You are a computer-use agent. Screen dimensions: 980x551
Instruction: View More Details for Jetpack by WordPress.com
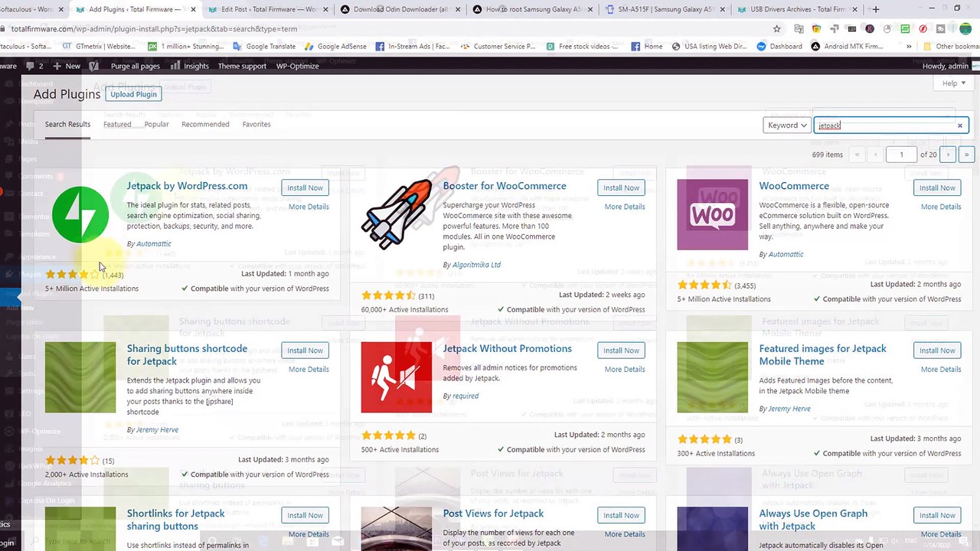[309, 207]
